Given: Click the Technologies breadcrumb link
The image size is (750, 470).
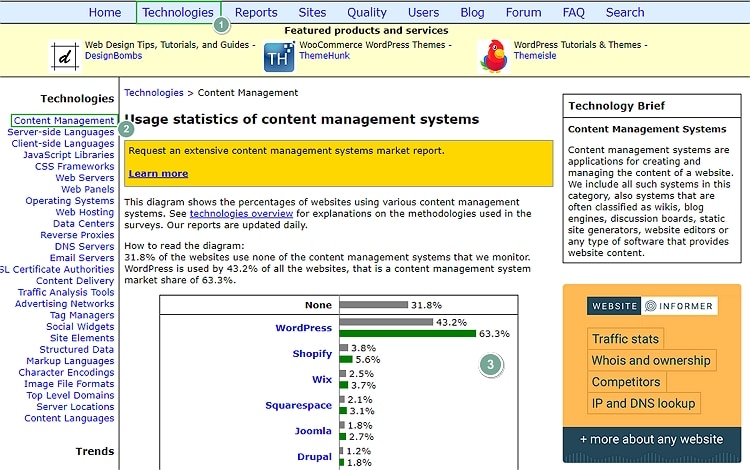Looking at the screenshot, I should pyautogui.click(x=154, y=93).
